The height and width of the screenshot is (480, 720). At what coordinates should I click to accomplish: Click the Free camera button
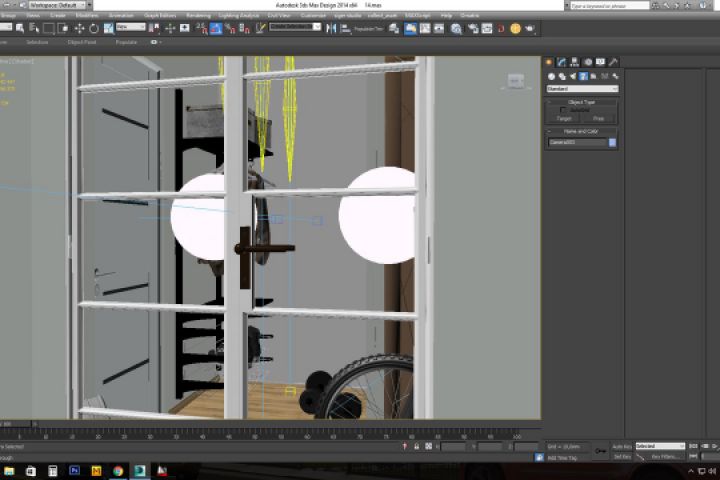[x=598, y=119]
